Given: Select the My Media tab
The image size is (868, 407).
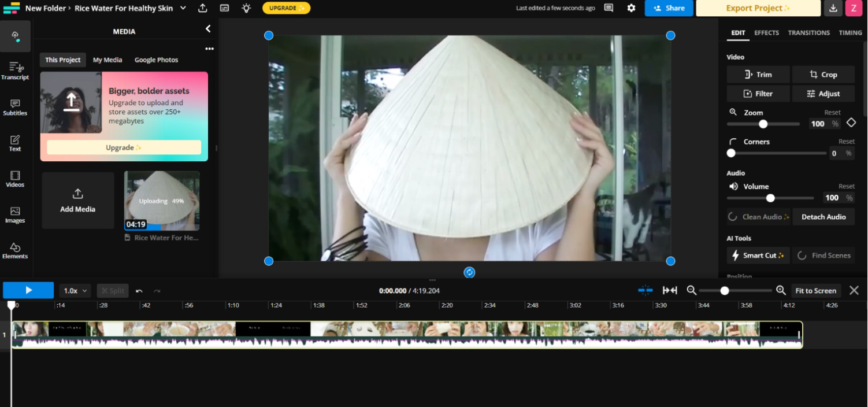Looking at the screenshot, I should click(x=107, y=60).
